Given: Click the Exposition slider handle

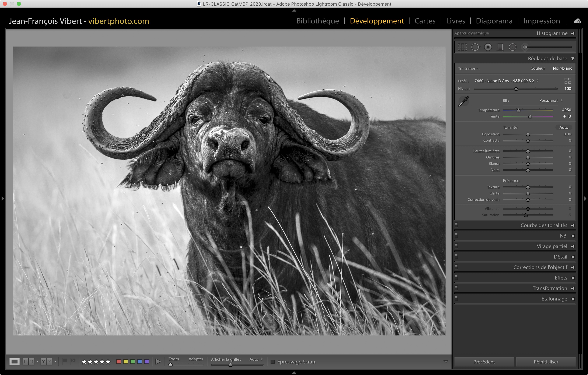Looking at the screenshot, I should coord(528,135).
